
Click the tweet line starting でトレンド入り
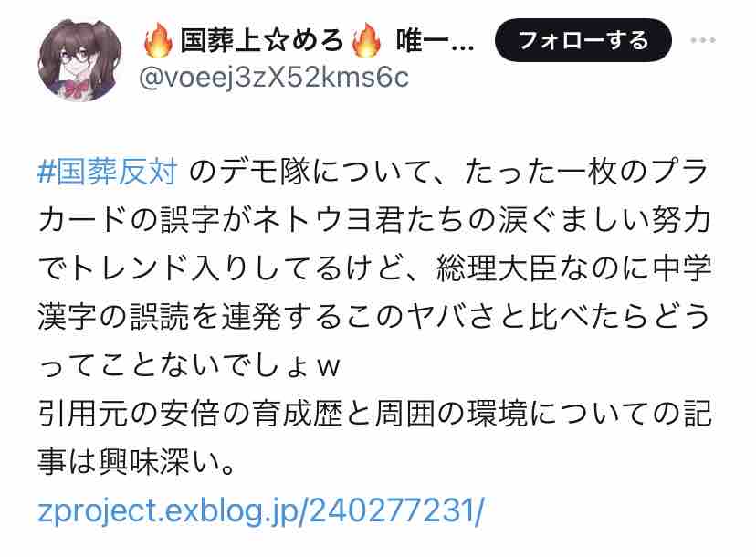coord(374,268)
